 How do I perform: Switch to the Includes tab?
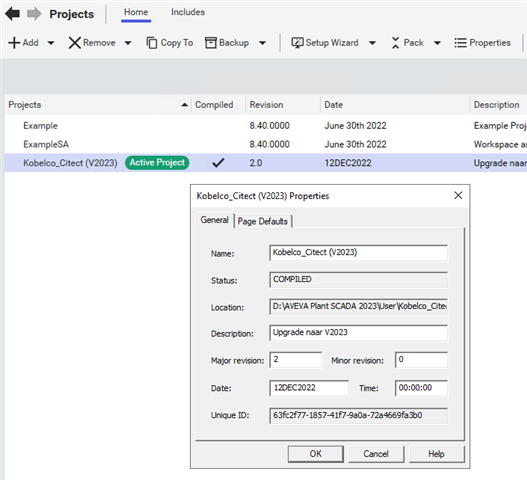(188, 12)
